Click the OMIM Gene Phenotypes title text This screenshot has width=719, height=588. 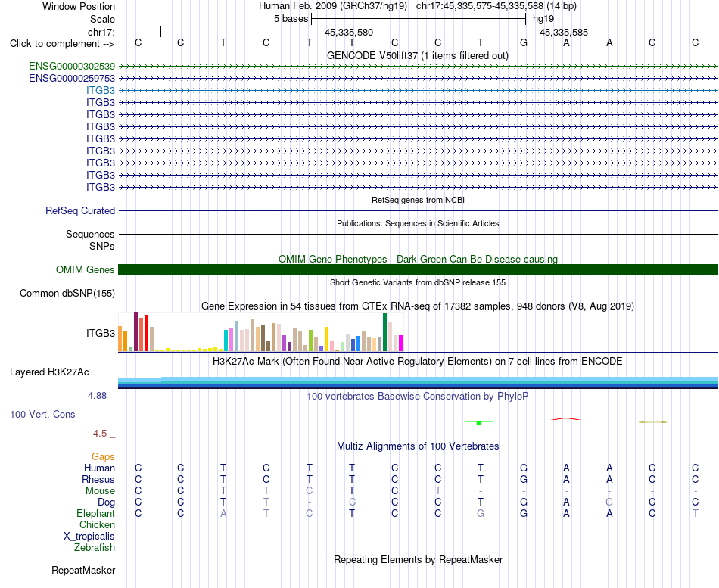point(419,259)
